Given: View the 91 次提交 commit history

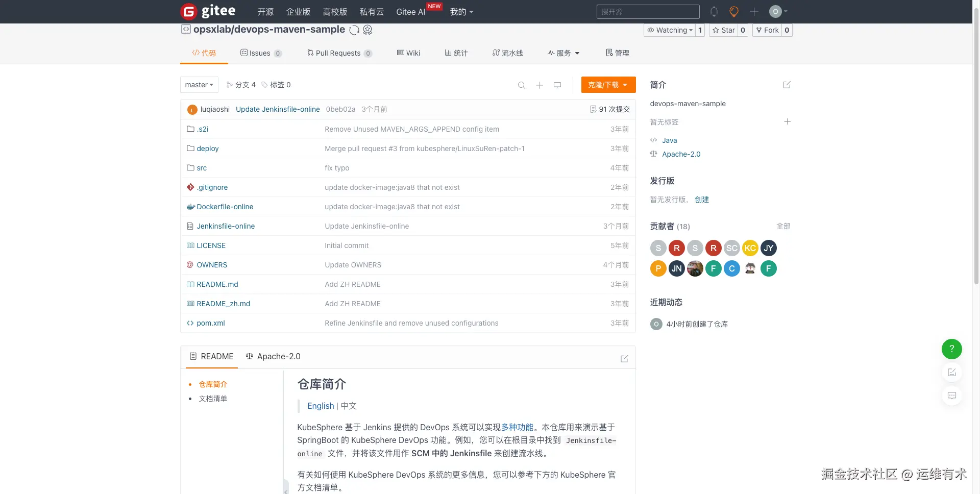Looking at the screenshot, I should (610, 109).
